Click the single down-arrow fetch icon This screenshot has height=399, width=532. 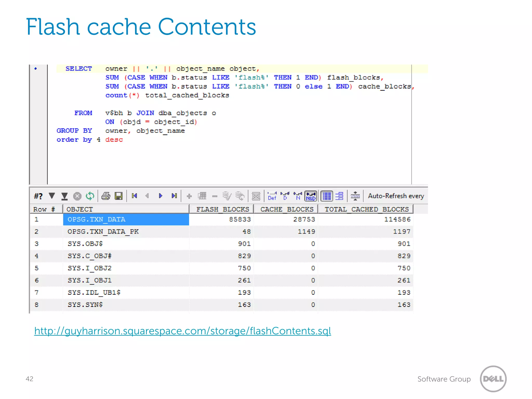point(52,196)
